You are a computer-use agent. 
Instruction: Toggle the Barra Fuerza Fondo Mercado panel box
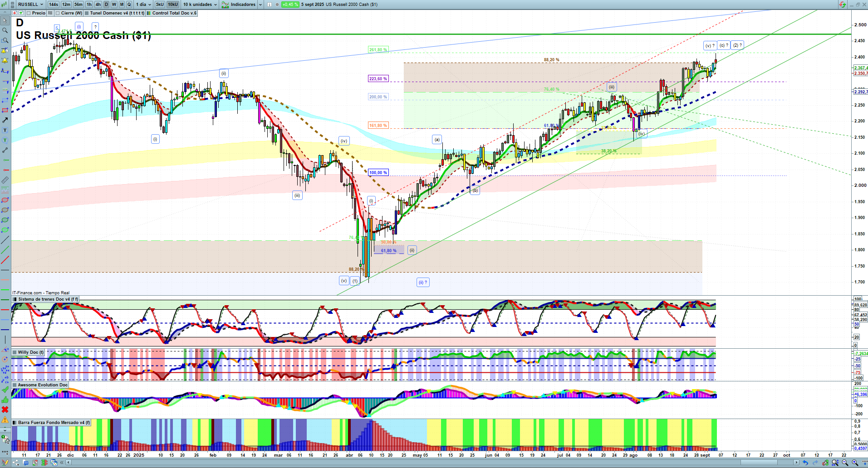click(15, 423)
